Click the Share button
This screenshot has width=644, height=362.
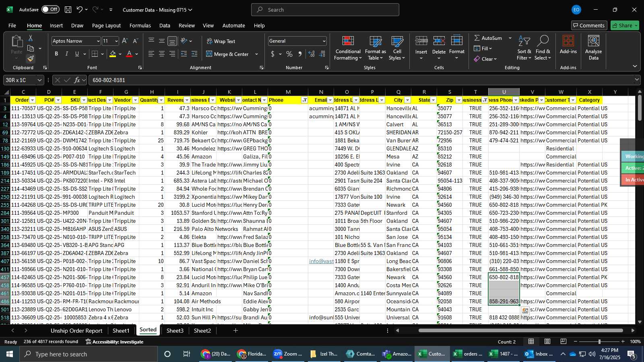tap(625, 25)
